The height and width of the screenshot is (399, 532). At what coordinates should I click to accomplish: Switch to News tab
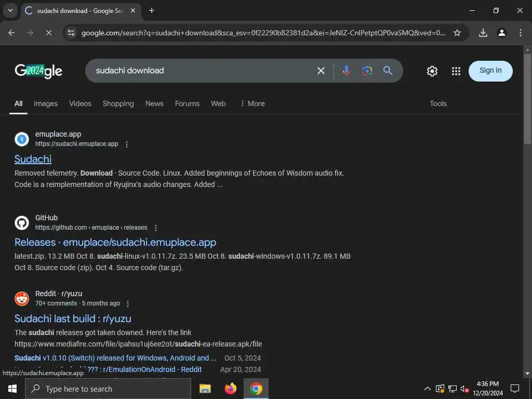coord(154,104)
